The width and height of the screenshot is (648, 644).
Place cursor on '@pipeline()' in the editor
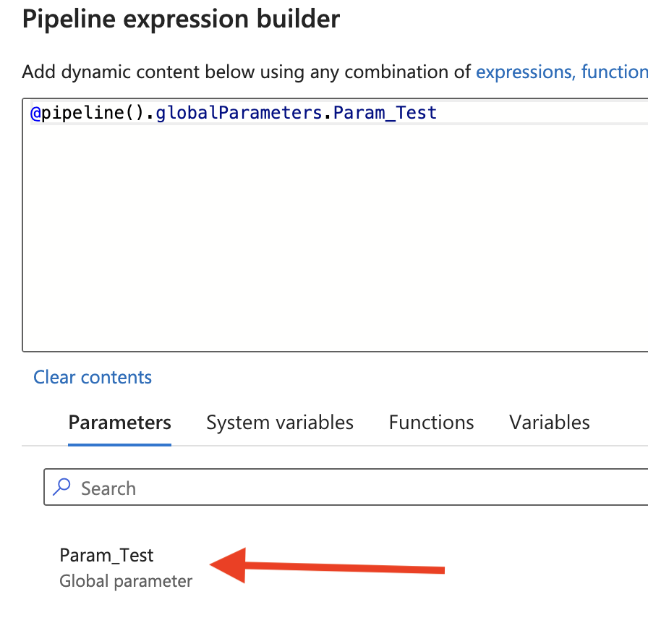point(88,113)
